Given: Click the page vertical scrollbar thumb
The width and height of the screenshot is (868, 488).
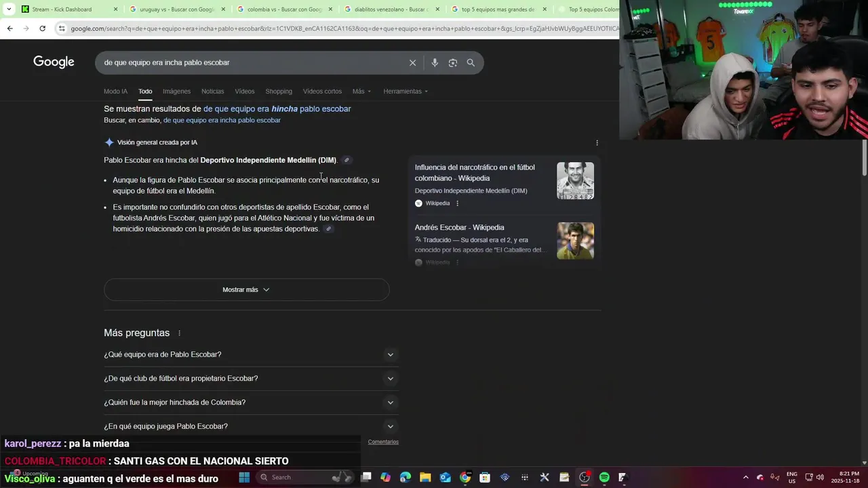Looking at the screenshot, I should (865, 157).
